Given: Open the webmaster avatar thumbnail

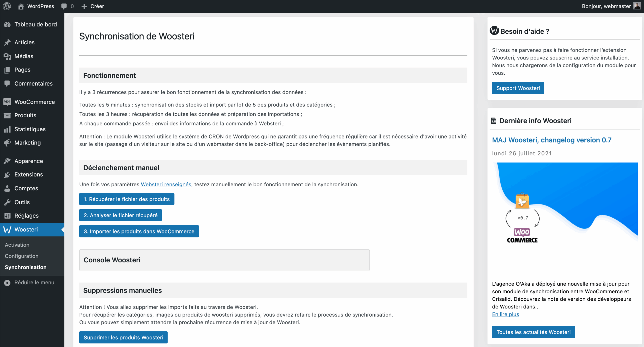Looking at the screenshot, I should (x=637, y=6).
